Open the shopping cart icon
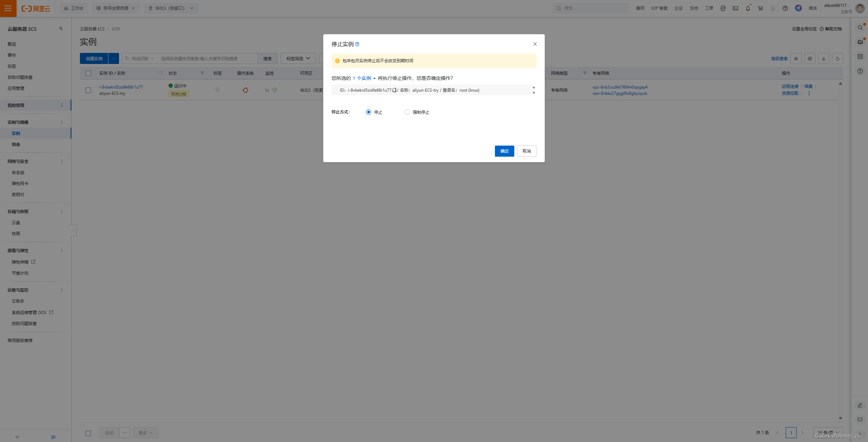This screenshot has width=868, height=442. (x=760, y=8)
